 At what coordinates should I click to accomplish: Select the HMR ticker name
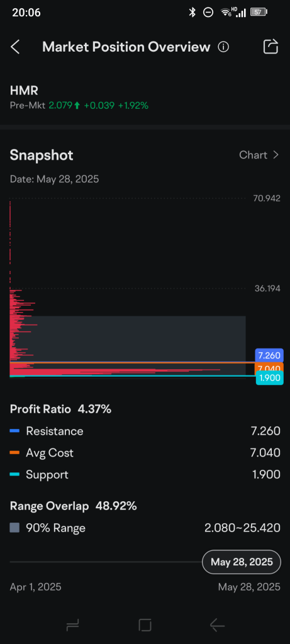click(x=24, y=91)
